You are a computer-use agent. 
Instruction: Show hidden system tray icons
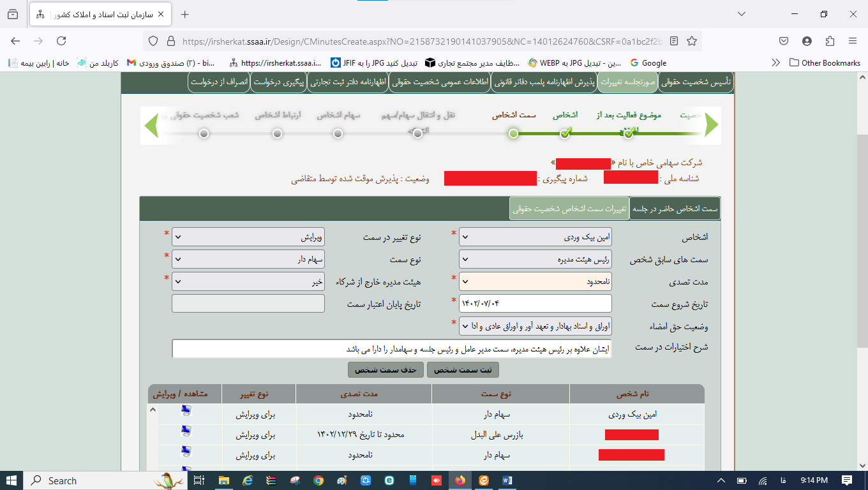[721, 480]
